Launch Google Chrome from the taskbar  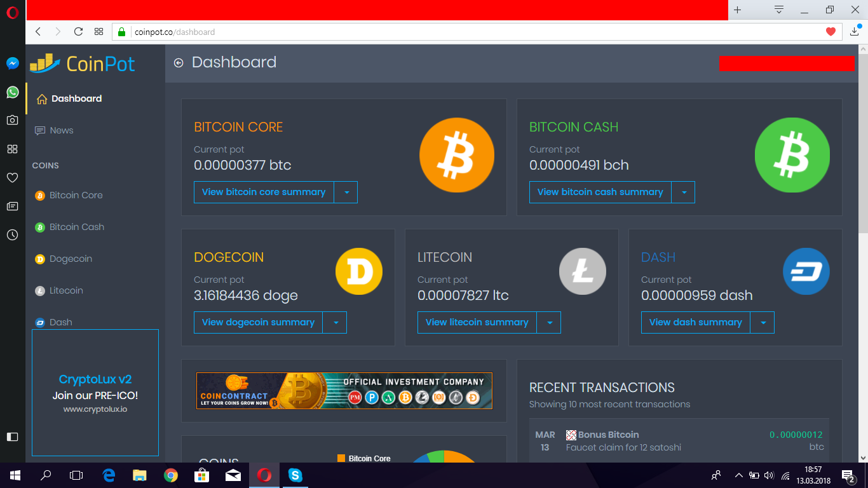point(171,475)
